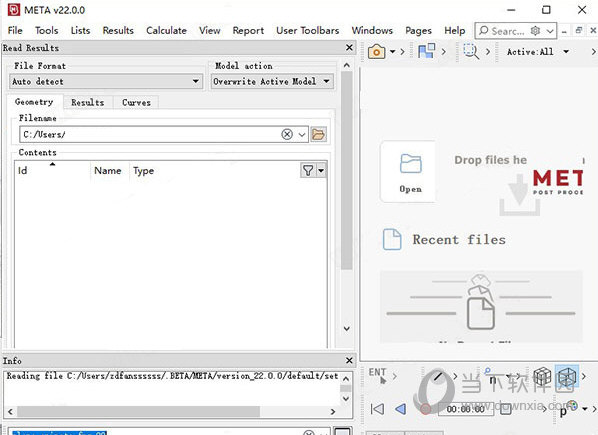This screenshot has width=598, height=435.
Task: Jump to first animation frame
Action: [x=377, y=409]
